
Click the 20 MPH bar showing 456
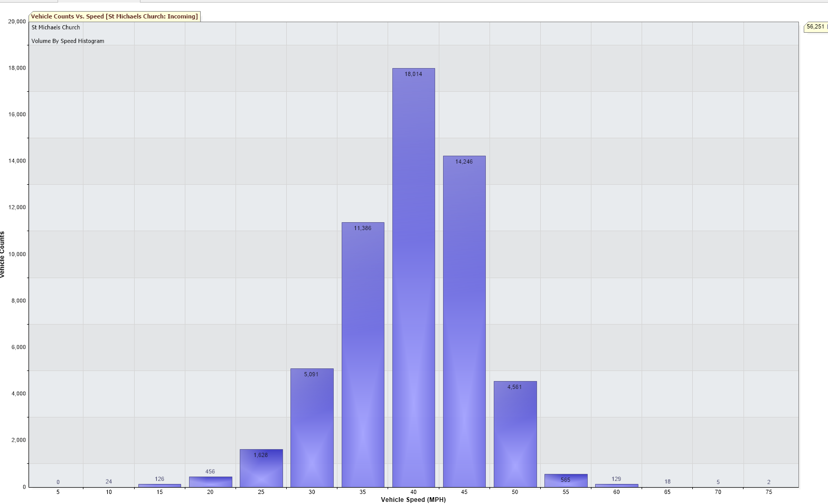pos(210,482)
